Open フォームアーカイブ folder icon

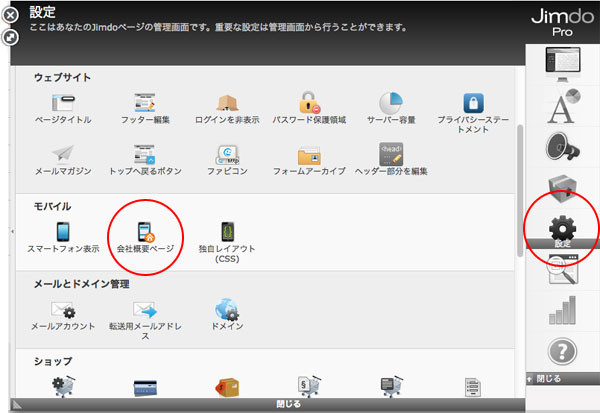pos(309,155)
